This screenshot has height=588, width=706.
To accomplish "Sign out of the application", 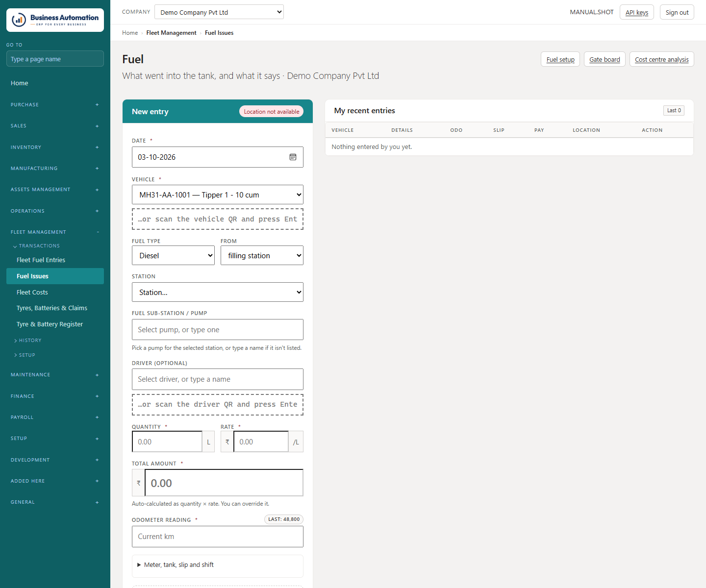I will (x=677, y=12).
